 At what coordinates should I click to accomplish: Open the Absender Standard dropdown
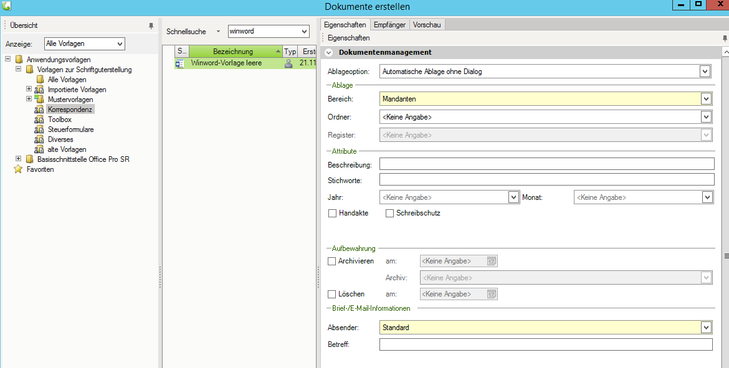[x=706, y=328]
